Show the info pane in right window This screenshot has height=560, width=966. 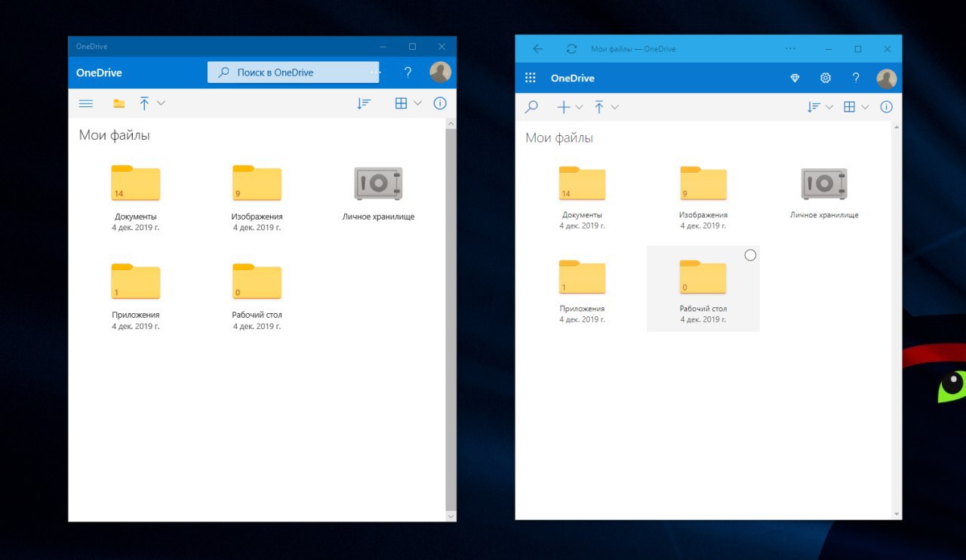coord(887,107)
